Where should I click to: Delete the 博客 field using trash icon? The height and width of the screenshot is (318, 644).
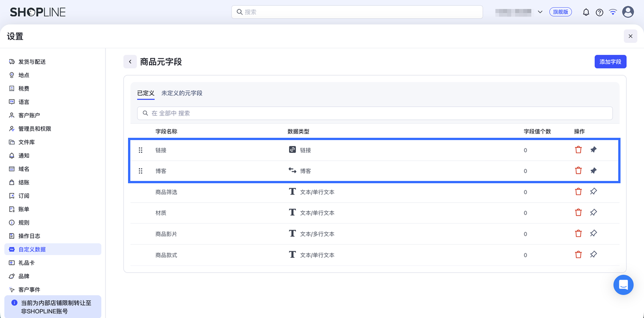click(578, 171)
